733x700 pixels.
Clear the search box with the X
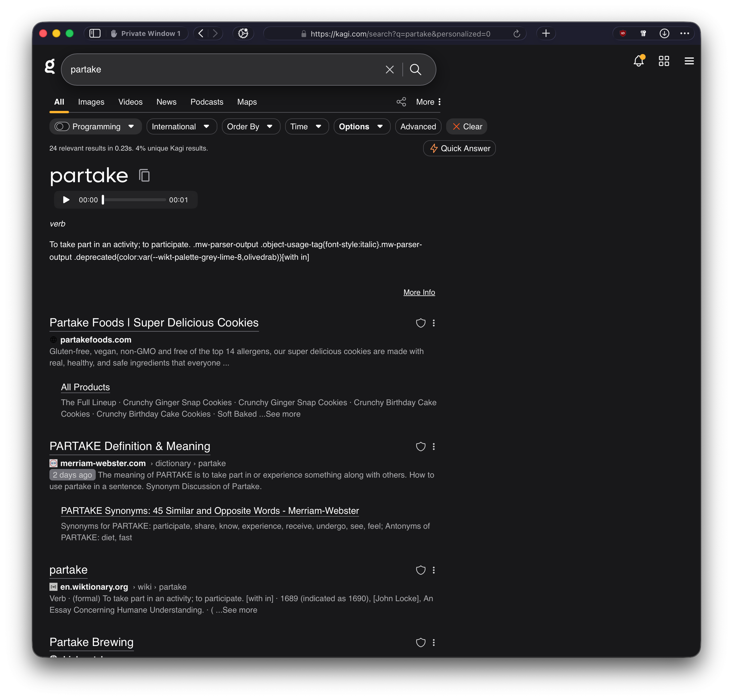tap(389, 70)
